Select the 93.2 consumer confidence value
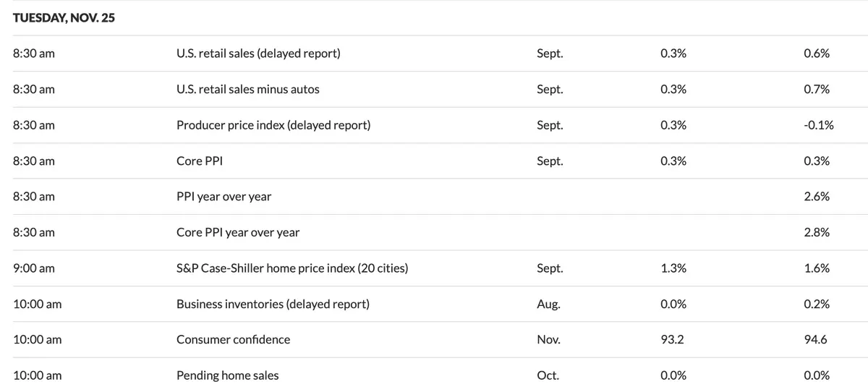The height and width of the screenshot is (392, 868). pyautogui.click(x=672, y=340)
